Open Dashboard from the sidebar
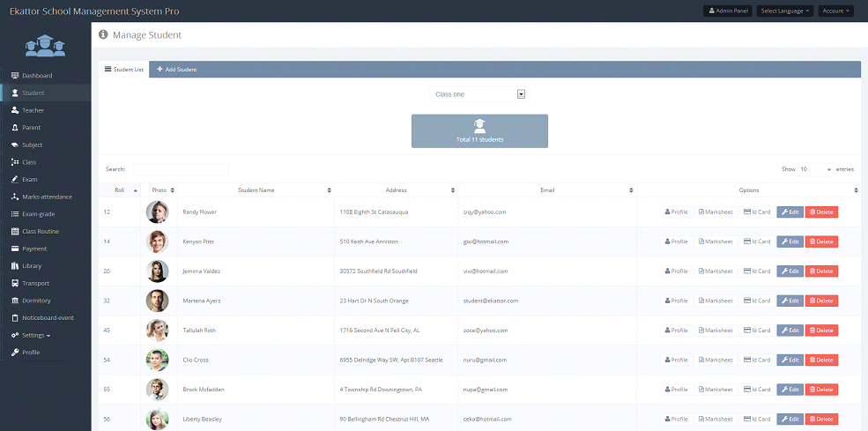The height and width of the screenshot is (431, 868). tap(36, 76)
